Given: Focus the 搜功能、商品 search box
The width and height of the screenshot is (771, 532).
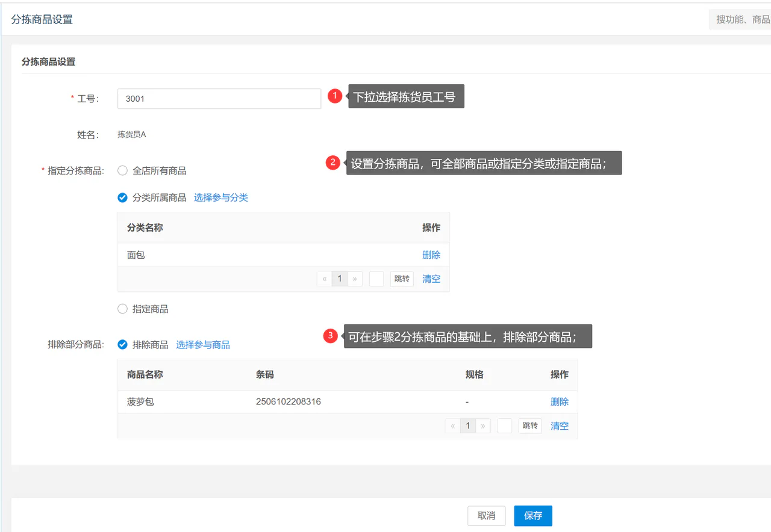Looking at the screenshot, I should click(740, 20).
